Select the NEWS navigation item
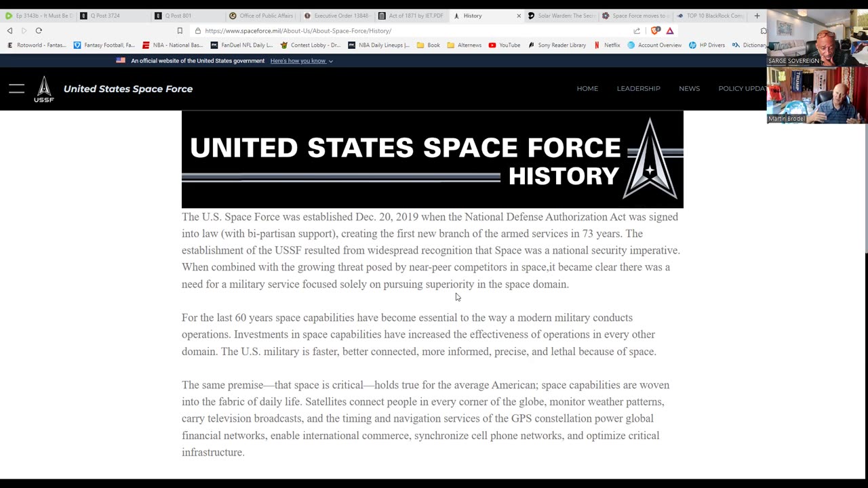This screenshot has height=488, width=868. (689, 89)
